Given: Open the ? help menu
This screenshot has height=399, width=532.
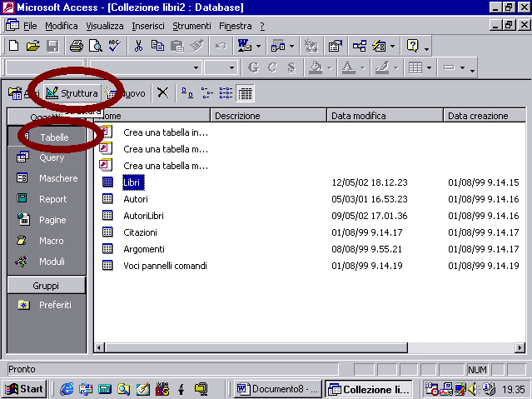Looking at the screenshot, I should pos(262,26).
